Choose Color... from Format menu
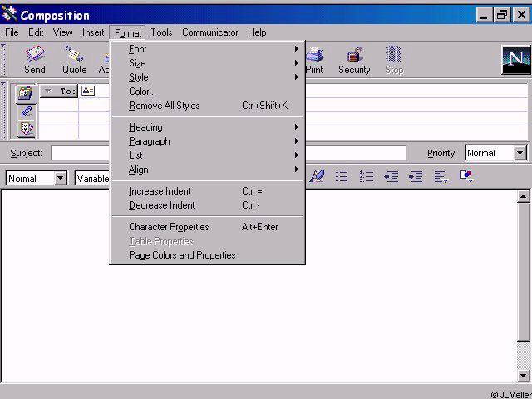The height and width of the screenshot is (399, 532). 208,91
